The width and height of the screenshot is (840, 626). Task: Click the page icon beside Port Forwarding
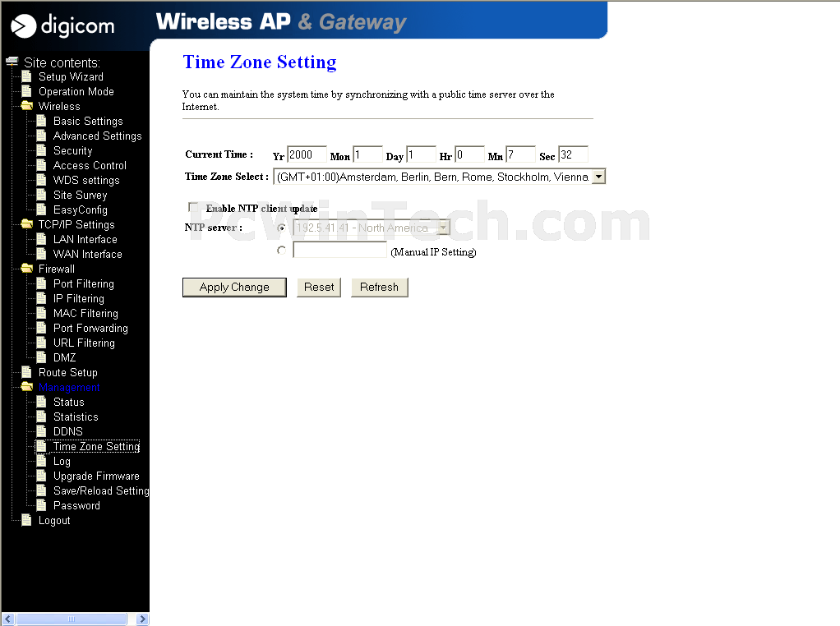41,329
